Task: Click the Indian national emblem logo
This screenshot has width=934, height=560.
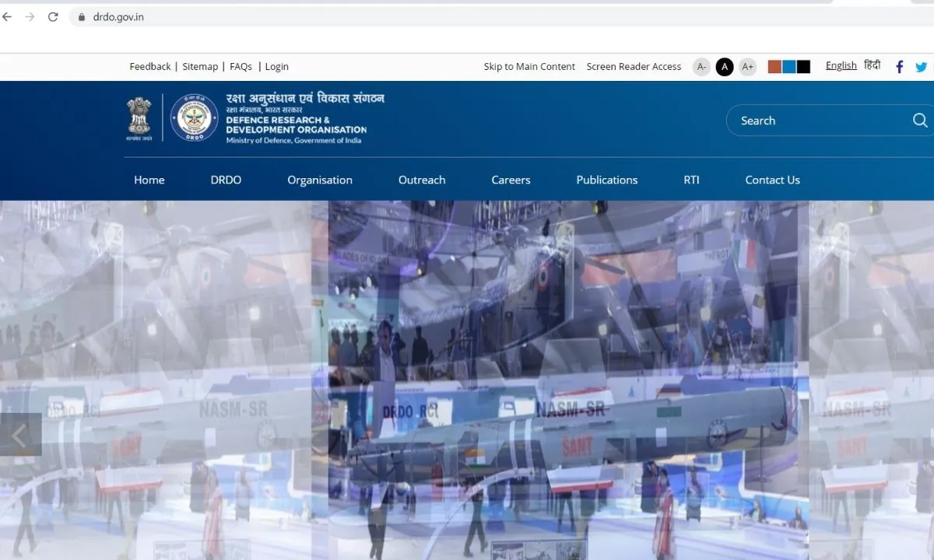Action: [x=139, y=118]
